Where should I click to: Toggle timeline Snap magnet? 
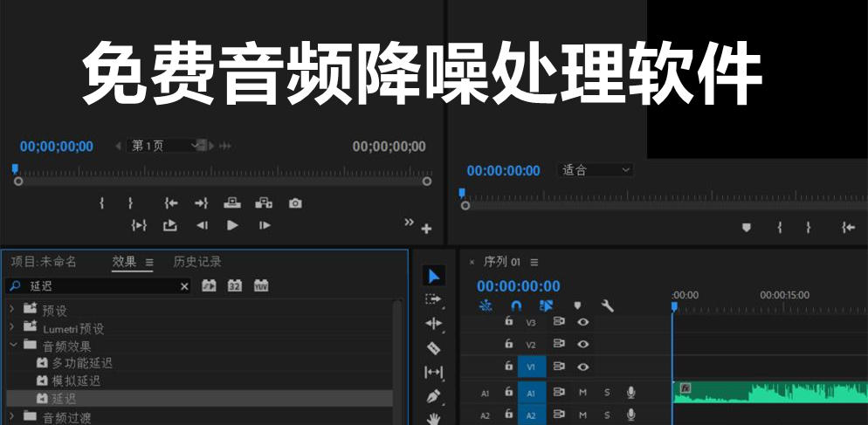(x=516, y=305)
